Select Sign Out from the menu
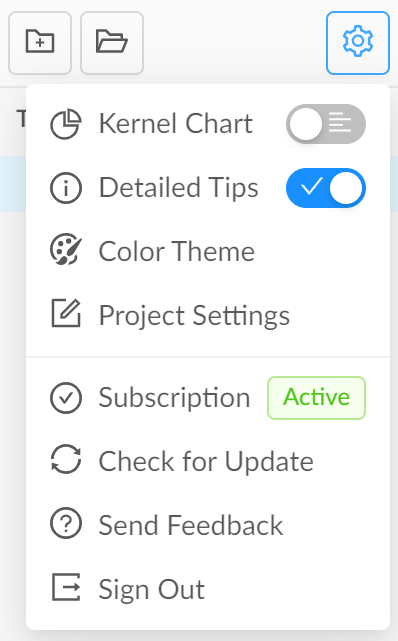The image size is (398, 641). pos(208,589)
